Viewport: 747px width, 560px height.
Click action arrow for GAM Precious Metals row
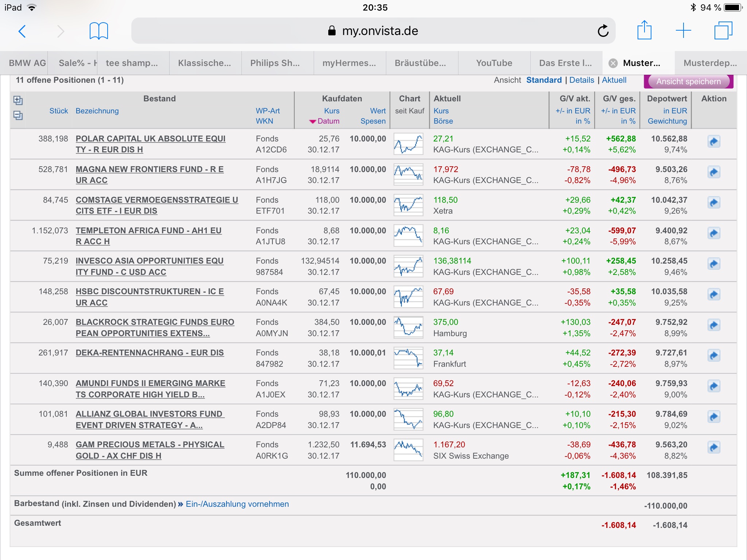tap(714, 447)
